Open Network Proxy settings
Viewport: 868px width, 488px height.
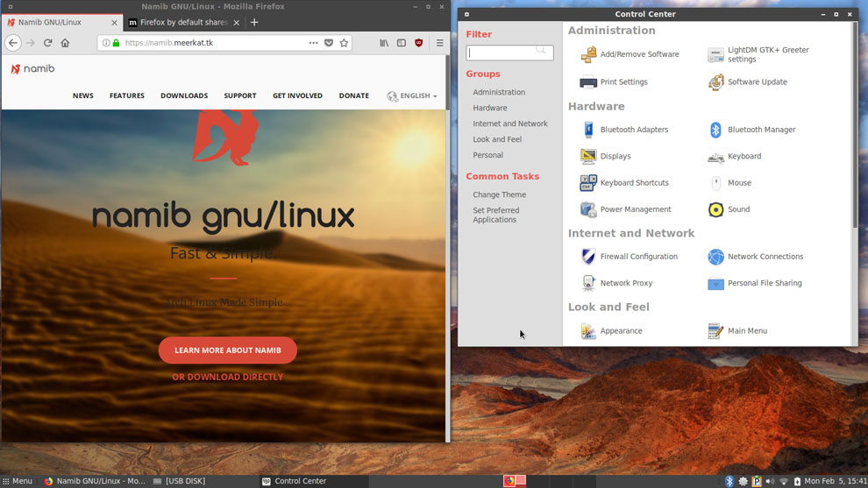[615, 283]
